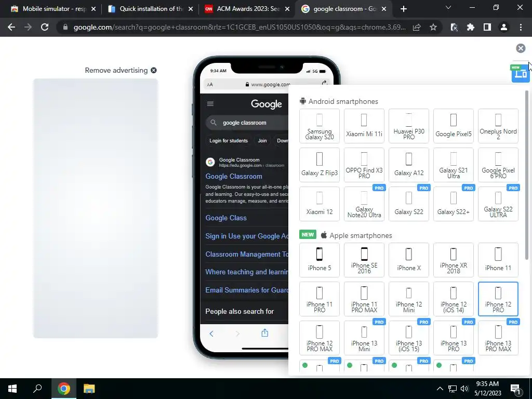Choose the iPhone 13 PRO MAX device
Viewport: 532px width, 399px height.
(x=498, y=338)
